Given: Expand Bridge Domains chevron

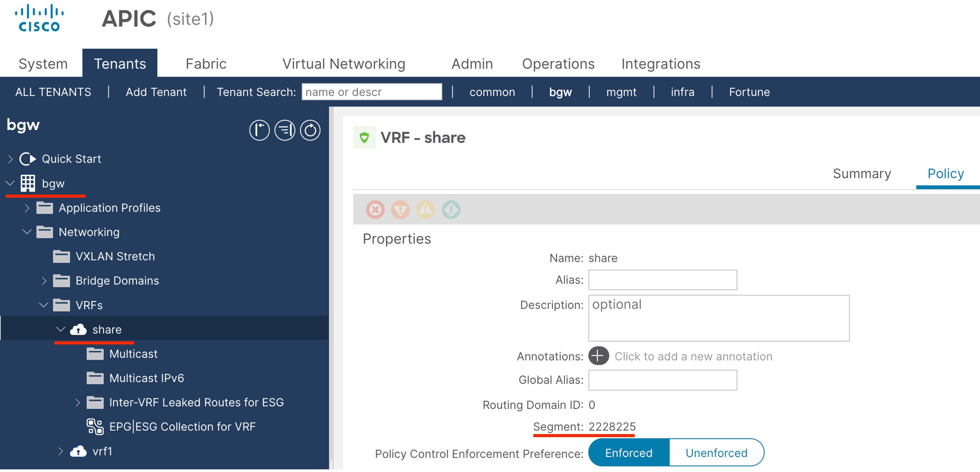Looking at the screenshot, I should (x=44, y=280).
